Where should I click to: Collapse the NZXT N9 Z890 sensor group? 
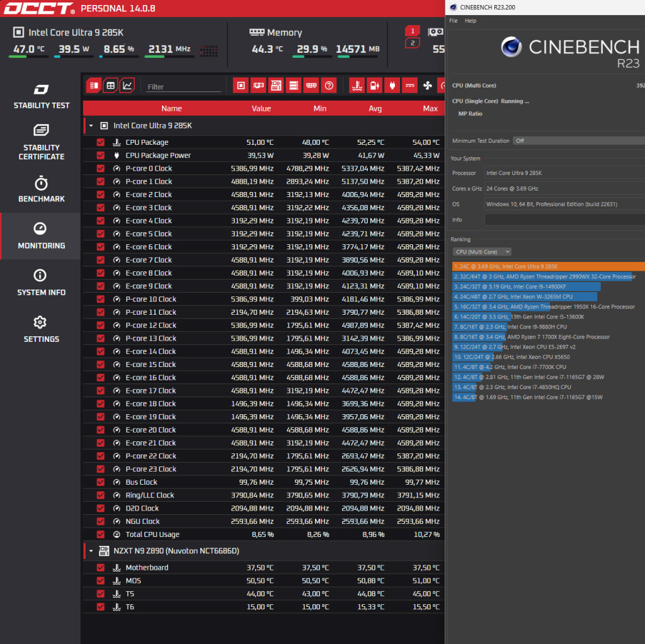[91, 551]
